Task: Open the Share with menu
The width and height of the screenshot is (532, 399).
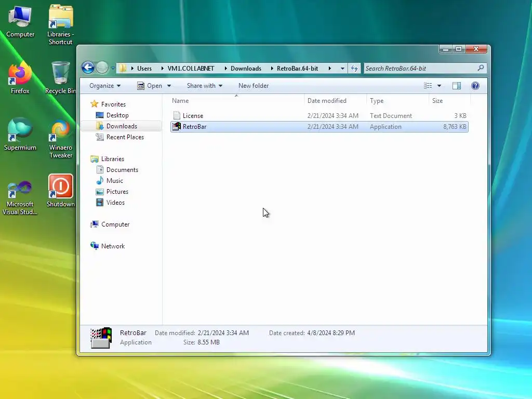Action: (x=205, y=86)
